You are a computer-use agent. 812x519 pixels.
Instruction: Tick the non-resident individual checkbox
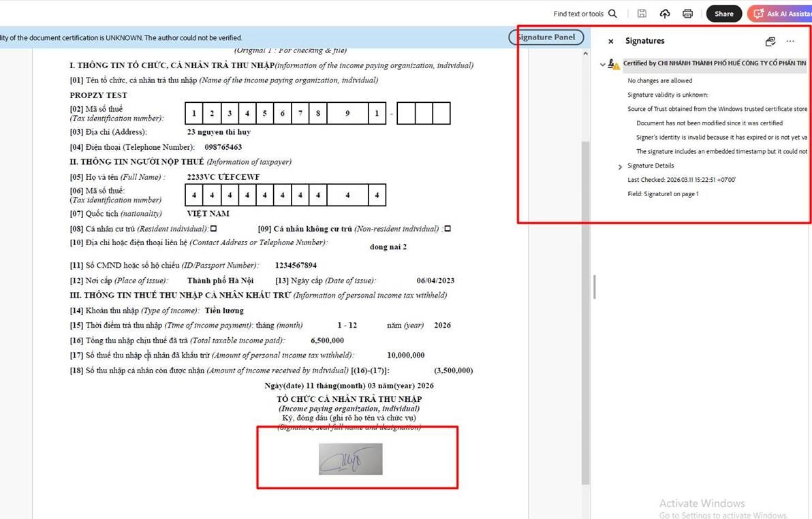(448, 229)
